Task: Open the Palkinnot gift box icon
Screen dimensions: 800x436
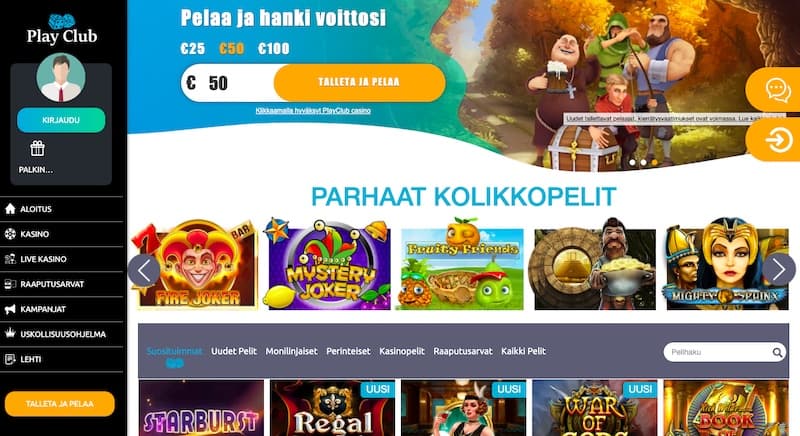Action: [x=37, y=148]
